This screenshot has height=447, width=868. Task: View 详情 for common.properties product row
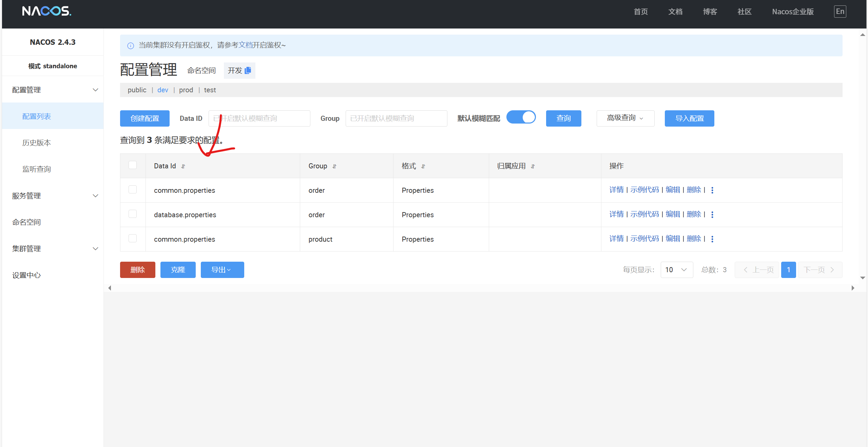[616, 239]
